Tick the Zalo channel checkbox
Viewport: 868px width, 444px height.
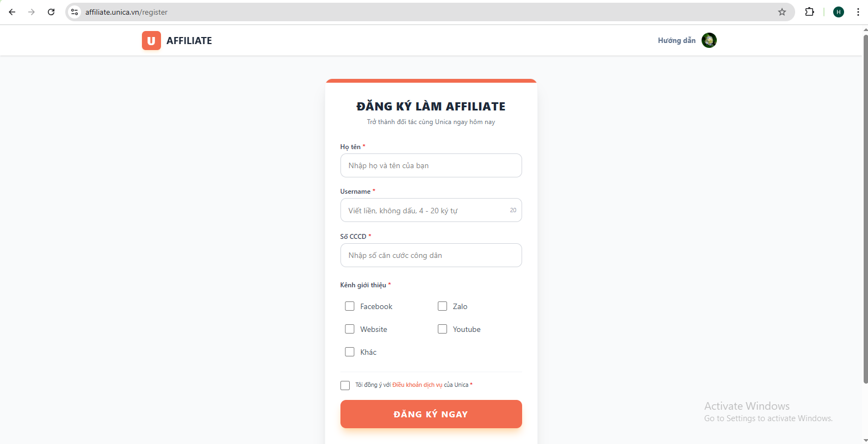pos(443,306)
